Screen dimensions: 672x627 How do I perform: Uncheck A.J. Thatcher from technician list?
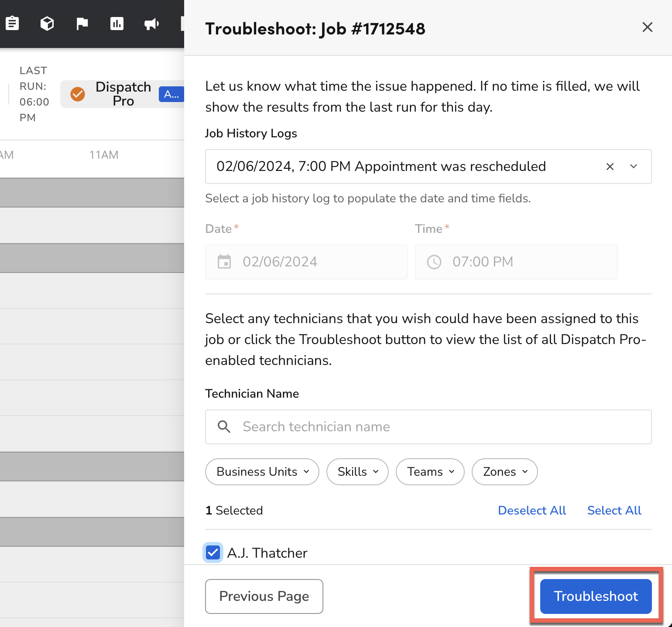pyautogui.click(x=213, y=552)
